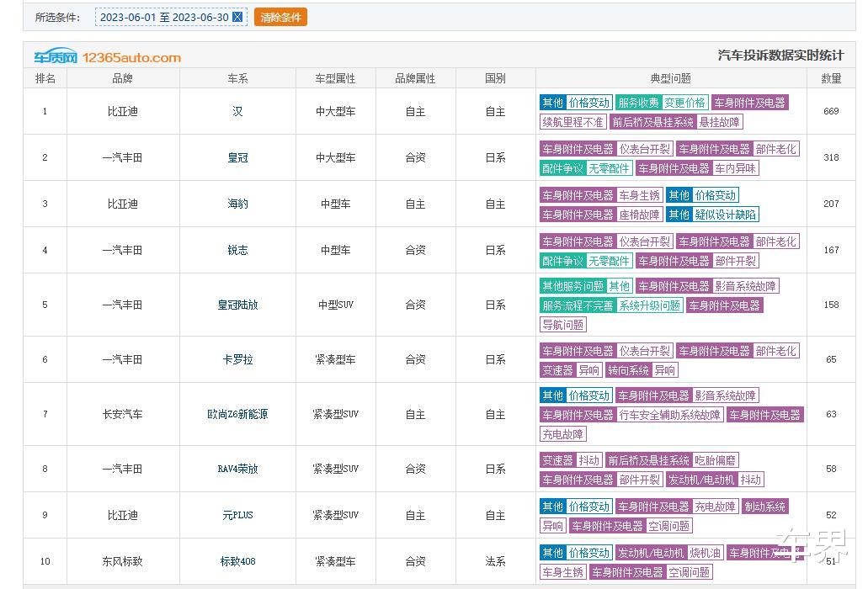Open the 海豹 car series link

click(237, 204)
